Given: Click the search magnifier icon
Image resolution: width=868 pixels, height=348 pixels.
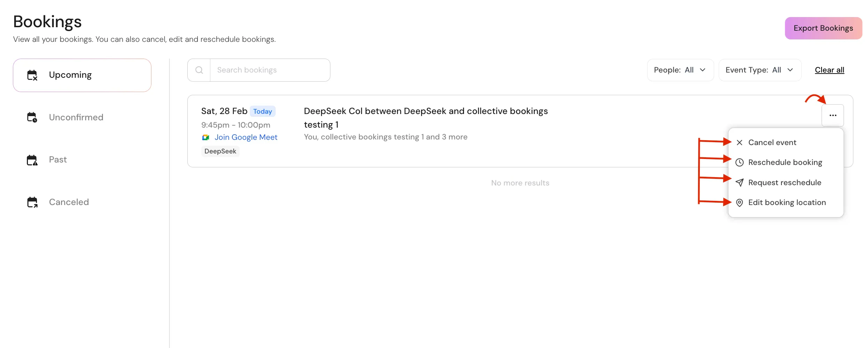Looking at the screenshot, I should [x=199, y=70].
